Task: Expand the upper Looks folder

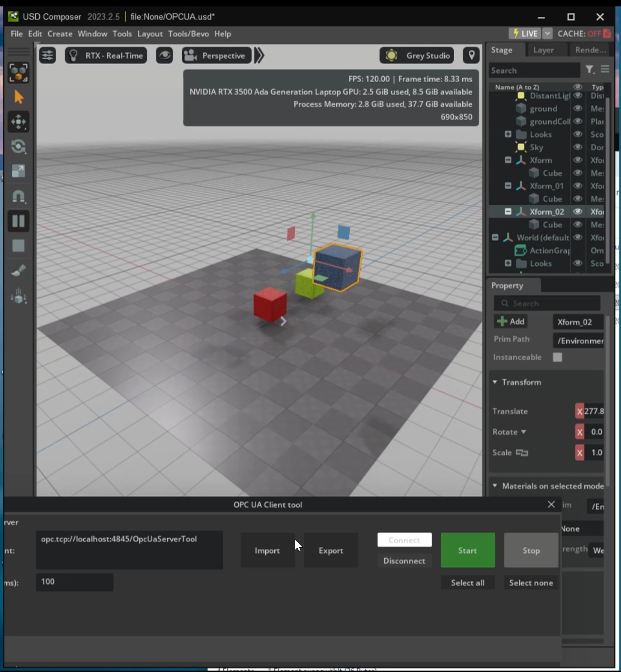Action: (508, 134)
